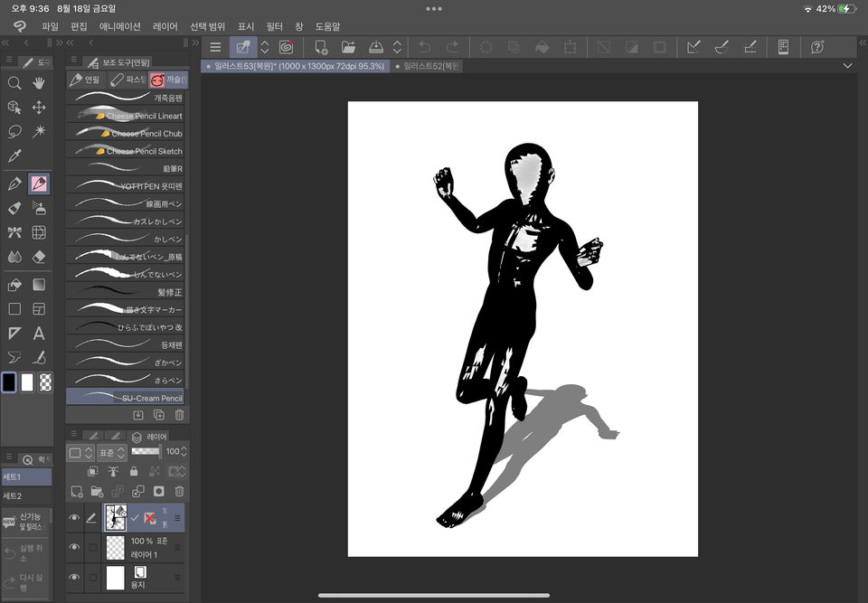The width and height of the screenshot is (868, 603).
Task: Open the 필터 menu
Action: pyautogui.click(x=274, y=26)
